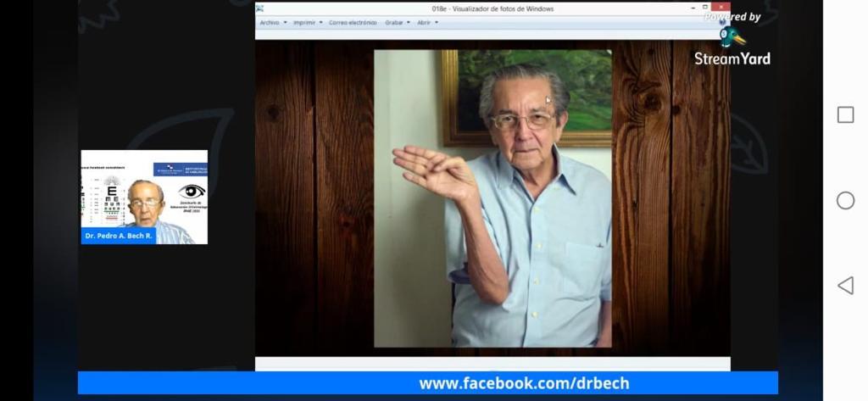Expand the Archivo dropdown arrow
Screen dimensions: 868x401
[285, 23]
